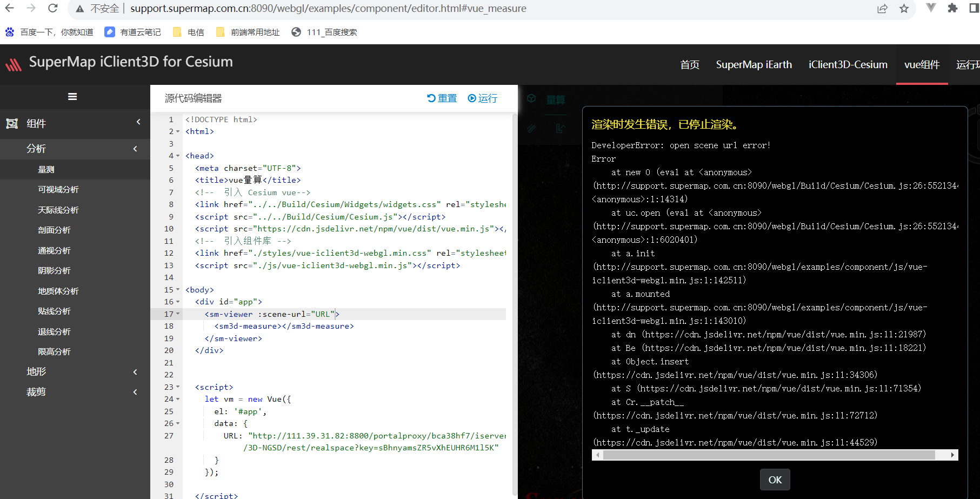Select the 量算 tab in the preview
Viewport: 980px width, 499px height.
point(556,99)
